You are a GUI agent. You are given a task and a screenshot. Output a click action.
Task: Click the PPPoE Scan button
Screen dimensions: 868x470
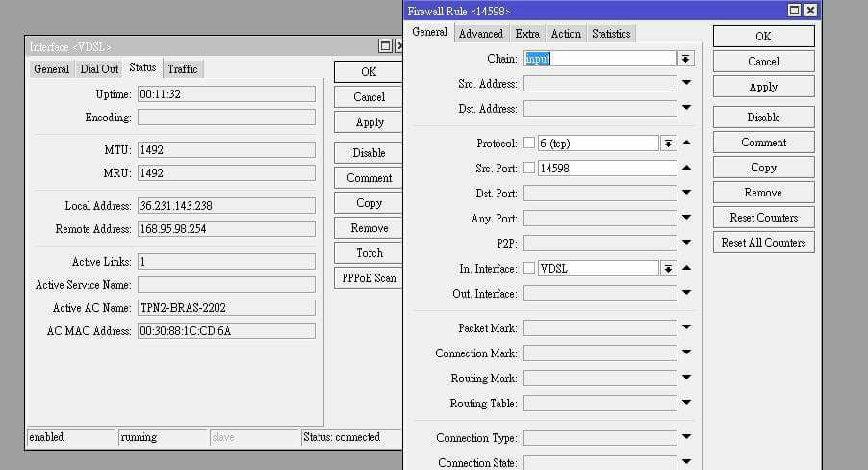(369, 278)
